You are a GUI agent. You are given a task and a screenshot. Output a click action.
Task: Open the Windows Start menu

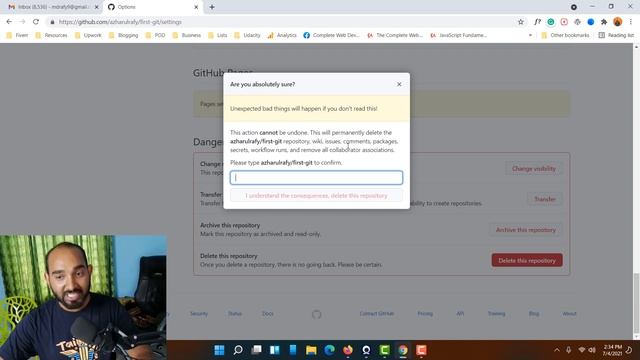219,350
